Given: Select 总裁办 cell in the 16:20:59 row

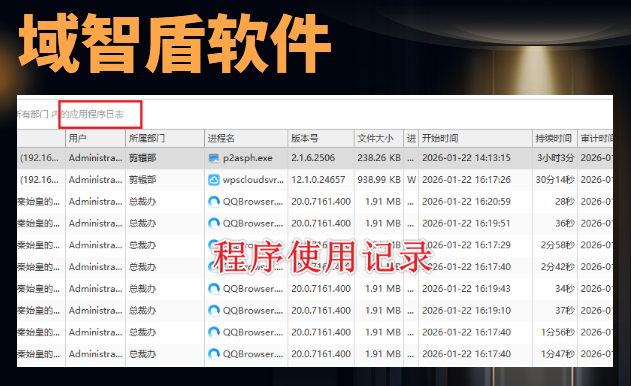Looking at the screenshot, I should (142, 202).
